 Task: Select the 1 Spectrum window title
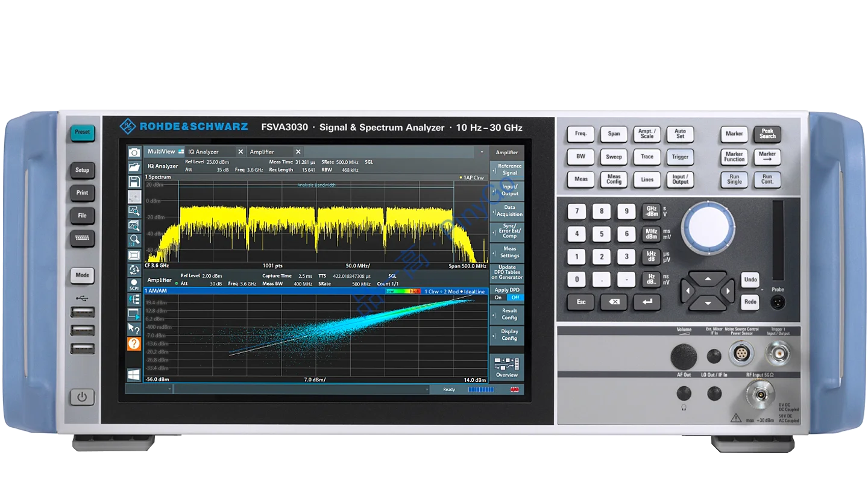pos(159,177)
